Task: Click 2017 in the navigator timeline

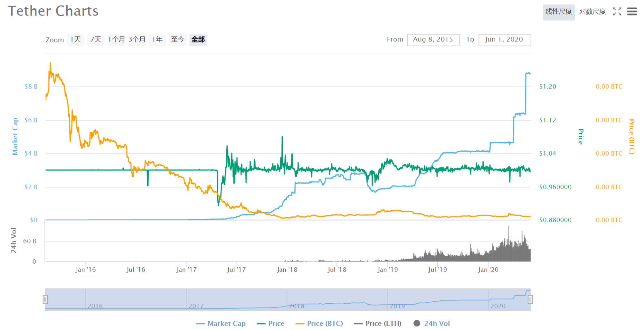Action: [x=196, y=306]
